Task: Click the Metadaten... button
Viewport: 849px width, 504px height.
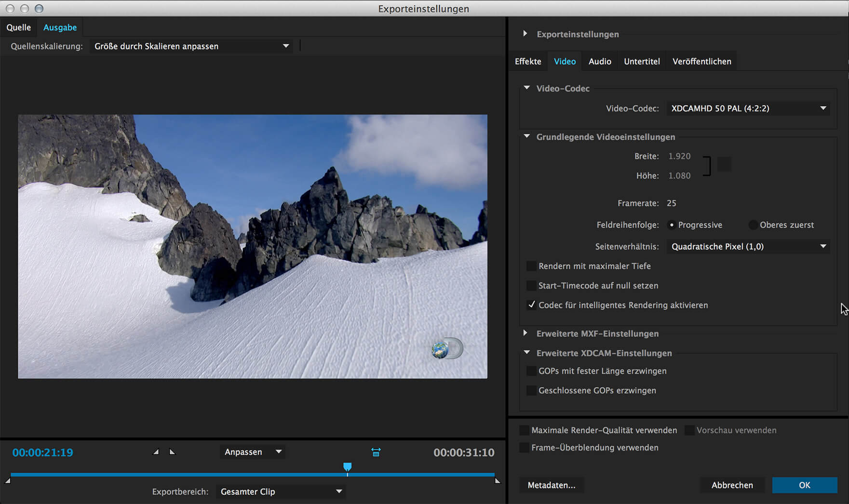Action: coord(552,485)
